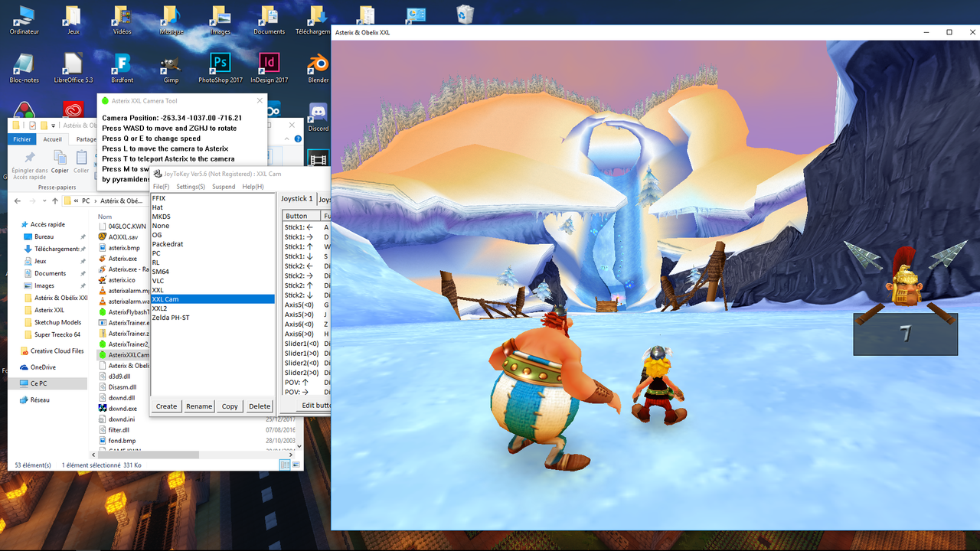
Task: Click Explorer's file list scroll-down arrow
Action: tap(299, 447)
